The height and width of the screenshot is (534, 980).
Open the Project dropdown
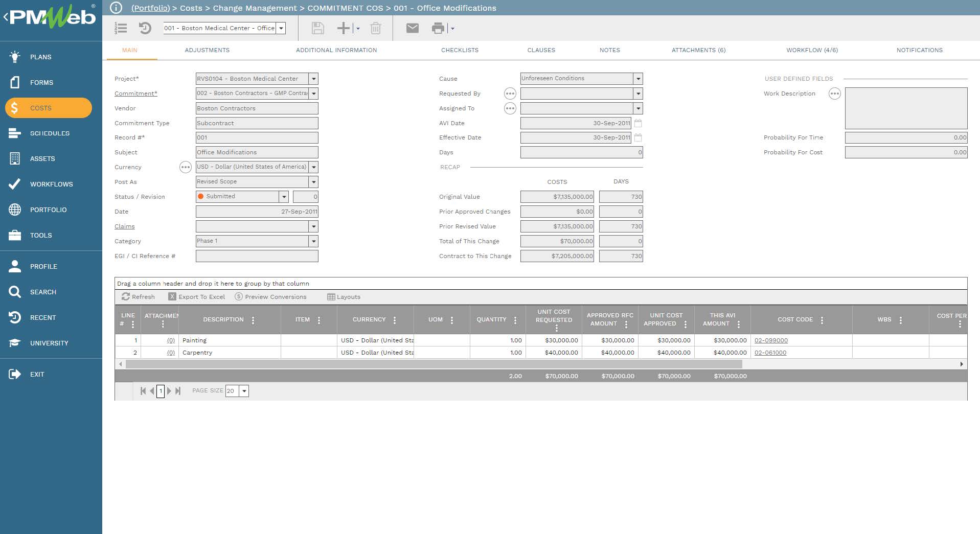314,79
